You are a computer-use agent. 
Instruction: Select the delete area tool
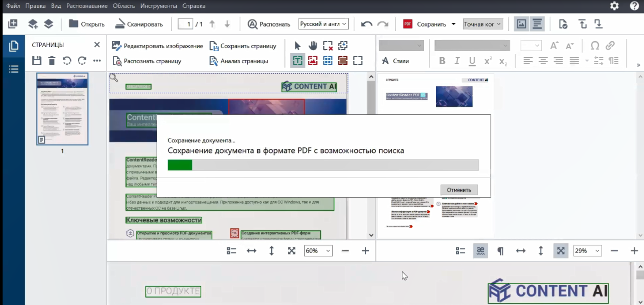[328, 45]
